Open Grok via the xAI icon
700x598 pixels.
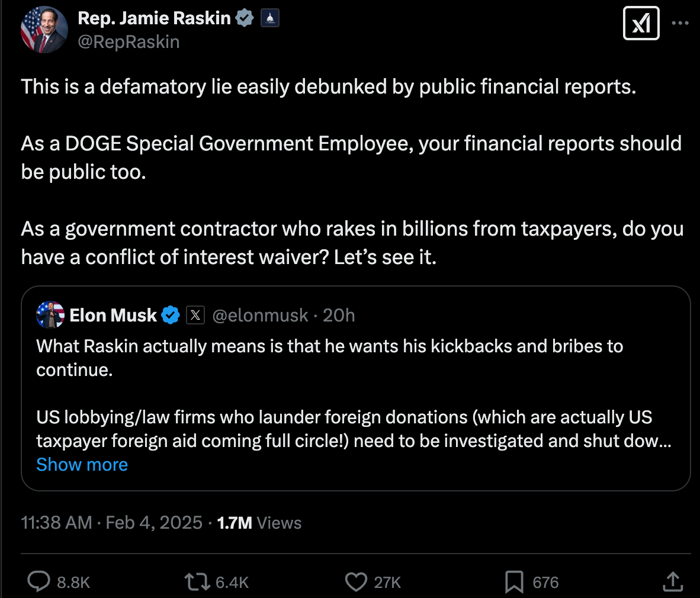[641, 23]
